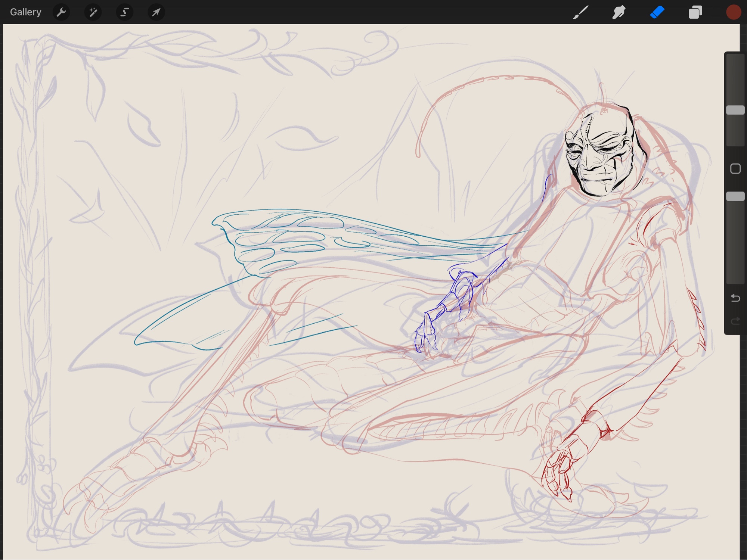Open the Adjustments magic wand menu
The height and width of the screenshot is (560, 747).
[93, 12]
